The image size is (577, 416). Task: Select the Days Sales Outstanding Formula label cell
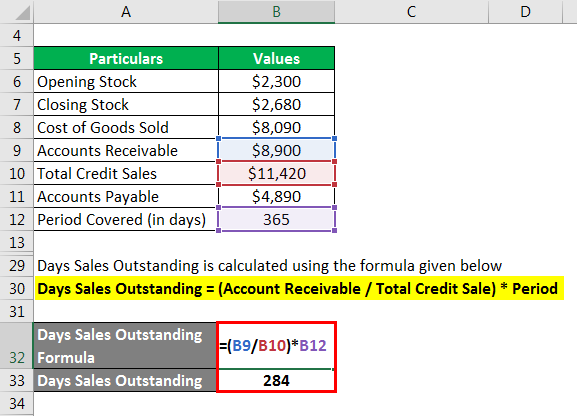point(125,346)
